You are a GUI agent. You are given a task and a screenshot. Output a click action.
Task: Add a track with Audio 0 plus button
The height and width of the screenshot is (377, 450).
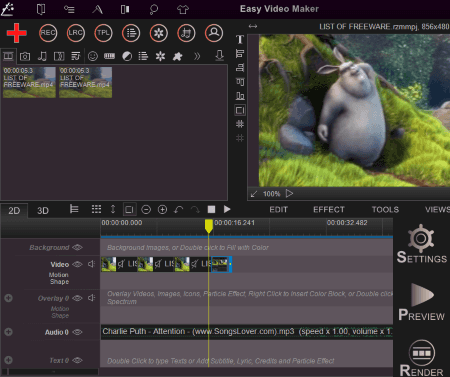[x=9, y=332]
